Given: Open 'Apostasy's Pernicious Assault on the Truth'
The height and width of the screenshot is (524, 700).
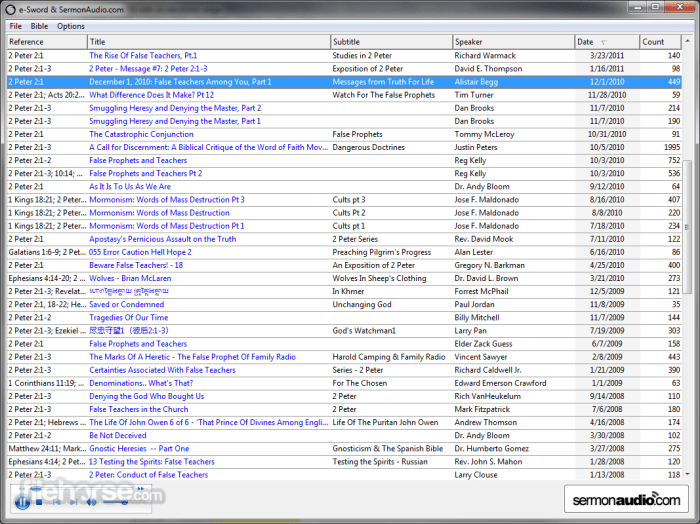Looking at the screenshot, I should point(162,239).
